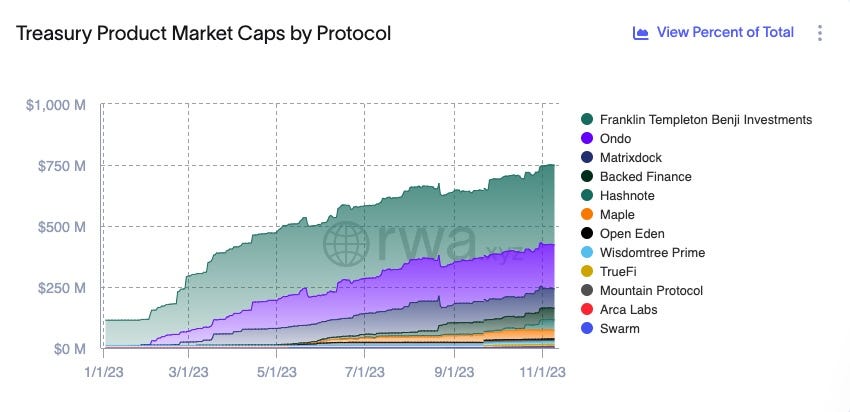Viewport: 850px width, 412px height.
Task: Click the Hashnote legend dot
Action: click(x=587, y=196)
